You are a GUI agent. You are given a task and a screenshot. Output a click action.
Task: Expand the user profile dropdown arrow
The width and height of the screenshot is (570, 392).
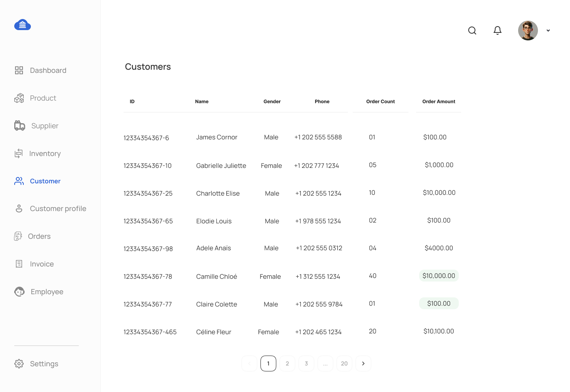click(x=548, y=30)
